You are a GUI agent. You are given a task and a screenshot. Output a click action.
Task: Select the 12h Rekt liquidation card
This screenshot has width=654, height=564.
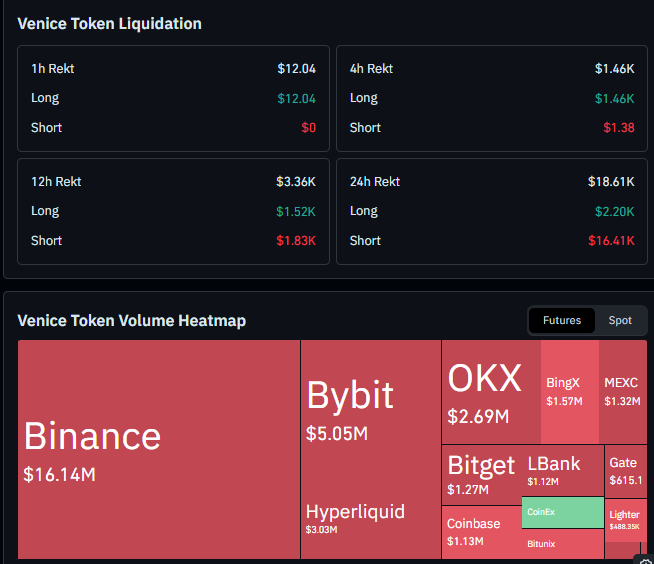[x=173, y=212]
